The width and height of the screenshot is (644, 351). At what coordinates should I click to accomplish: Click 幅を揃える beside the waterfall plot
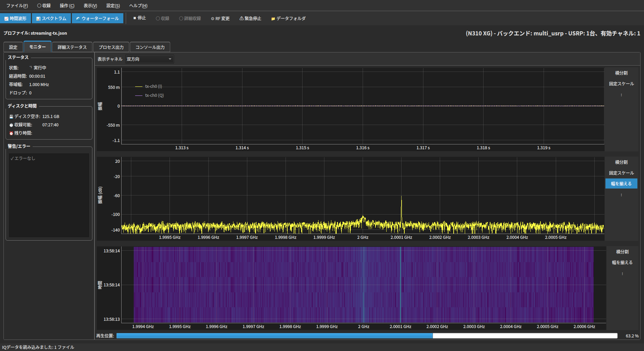pos(622,262)
